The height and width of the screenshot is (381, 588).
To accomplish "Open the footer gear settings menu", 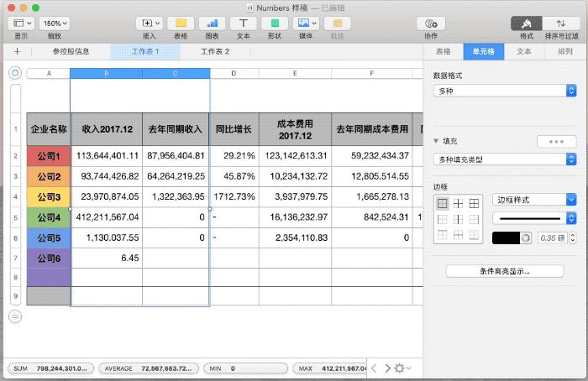I will (402, 368).
